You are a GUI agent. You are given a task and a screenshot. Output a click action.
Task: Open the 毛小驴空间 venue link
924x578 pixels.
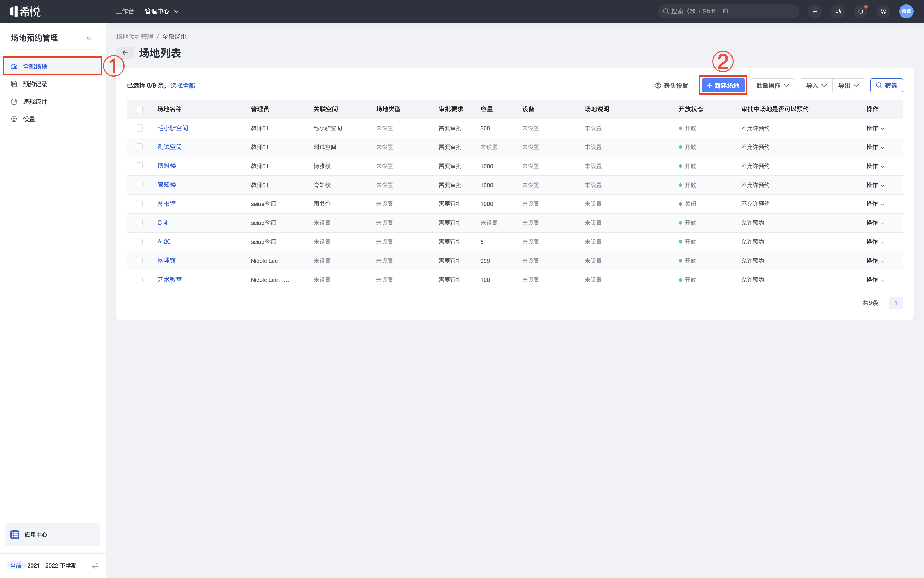coord(173,128)
